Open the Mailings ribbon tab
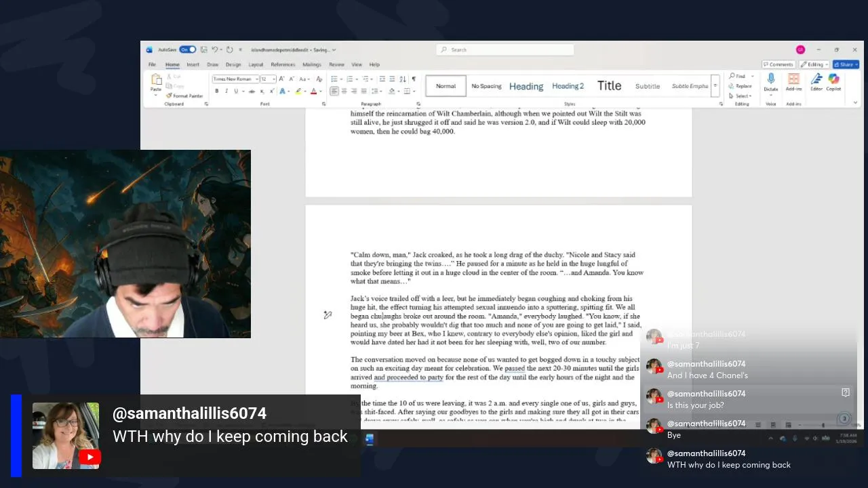The image size is (868, 488). click(312, 64)
